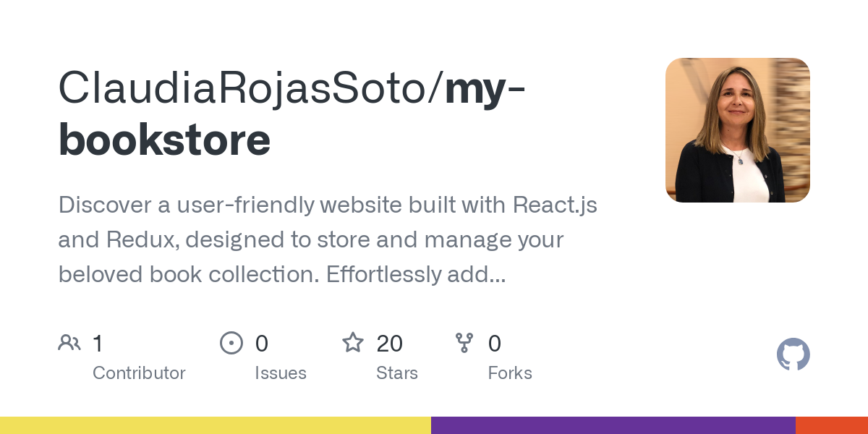Image resolution: width=868 pixels, height=434 pixels.
Task: Open the GitHub Octocat logo
Action: coord(793,355)
